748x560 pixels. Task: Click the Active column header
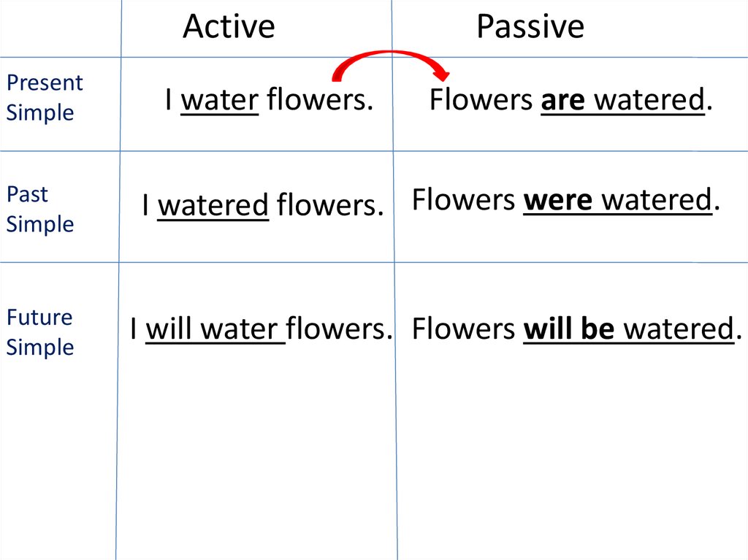click(229, 27)
